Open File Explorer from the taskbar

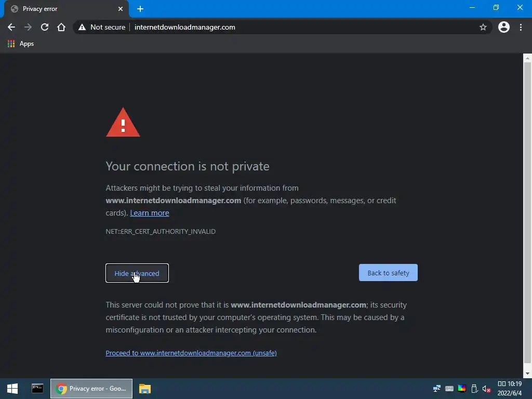[145, 389]
